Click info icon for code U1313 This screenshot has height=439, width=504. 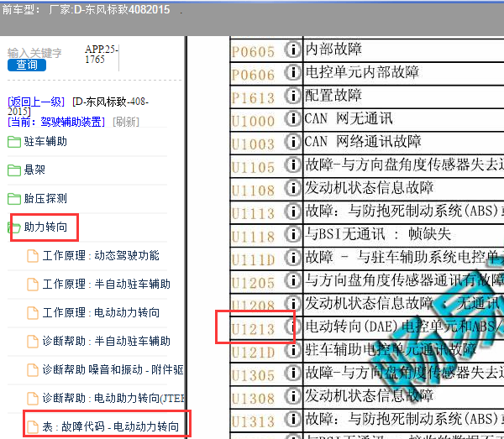click(292, 419)
